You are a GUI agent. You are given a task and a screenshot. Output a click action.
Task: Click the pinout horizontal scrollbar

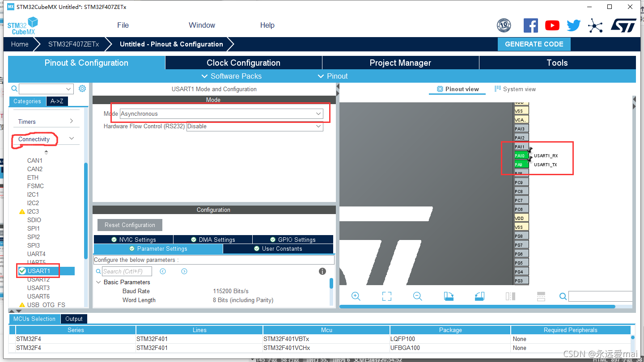478,307
